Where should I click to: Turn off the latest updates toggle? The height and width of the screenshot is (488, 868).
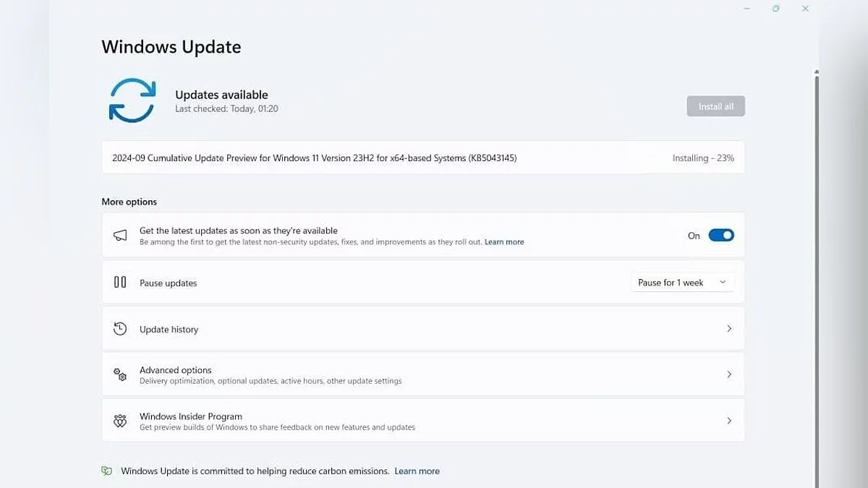720,235
